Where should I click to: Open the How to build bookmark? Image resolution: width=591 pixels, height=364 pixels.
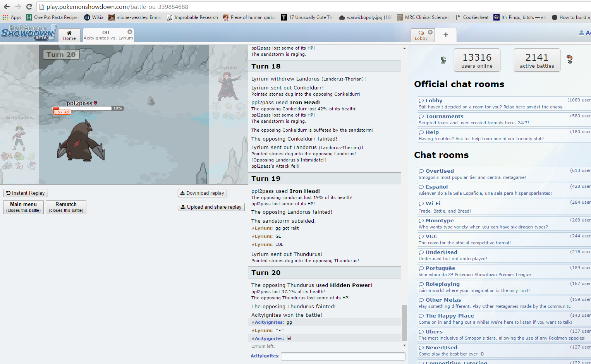click(571, 17)
